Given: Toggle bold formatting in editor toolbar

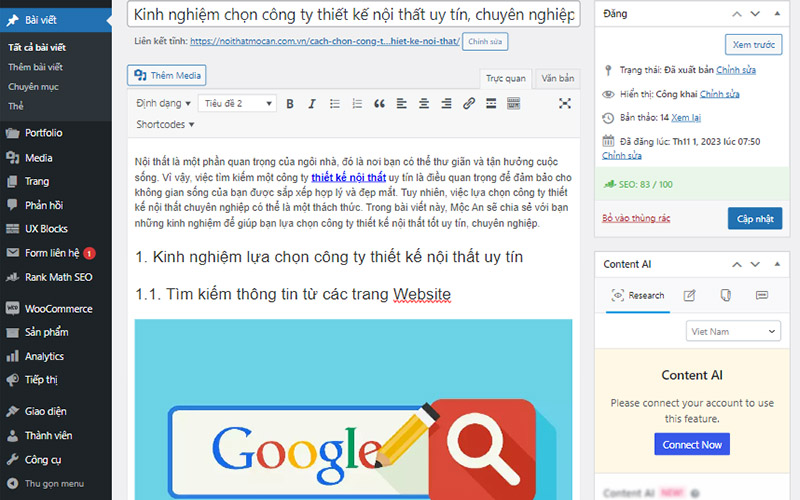Looking at the screenshot, I should pyautogui.click(x=290, y=104).
